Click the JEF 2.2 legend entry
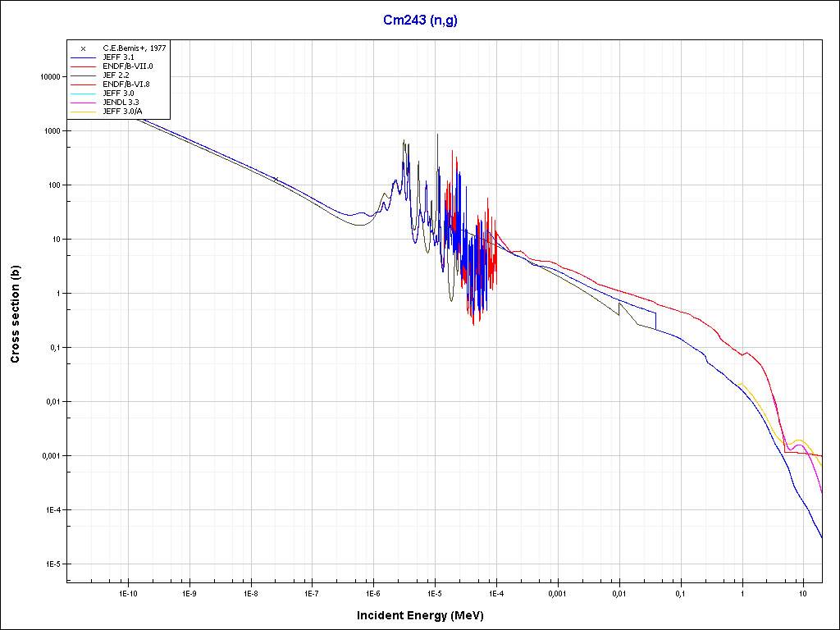 click(x=116, y=75)
